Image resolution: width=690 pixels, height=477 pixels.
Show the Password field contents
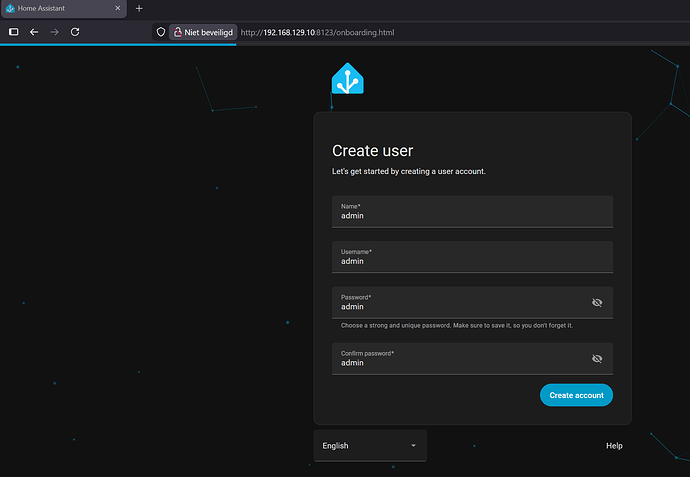(597, 302)
